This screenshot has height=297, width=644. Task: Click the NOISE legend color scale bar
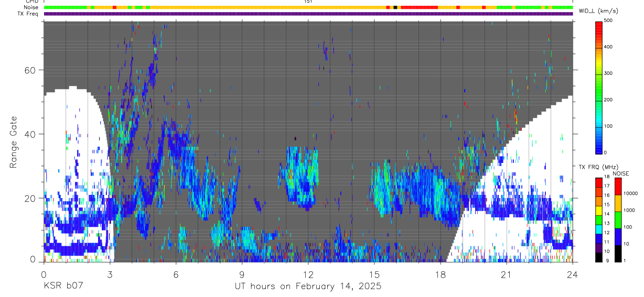[618, 219]
